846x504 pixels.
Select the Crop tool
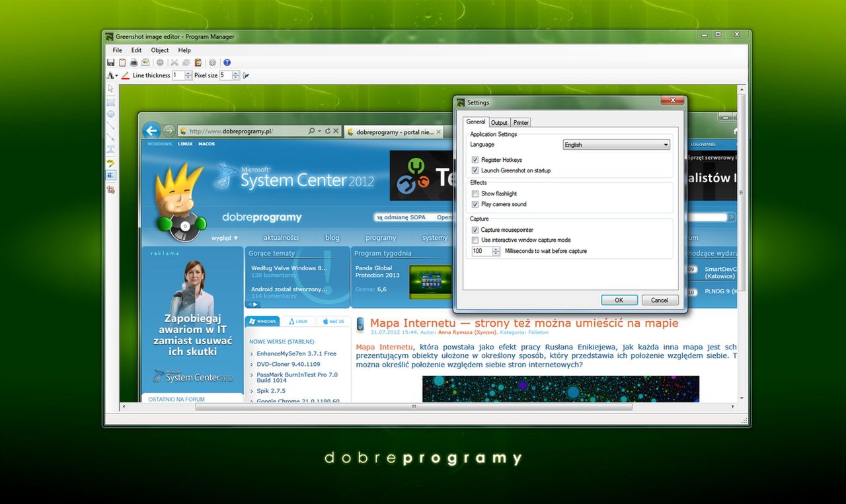tap(110, 189)
